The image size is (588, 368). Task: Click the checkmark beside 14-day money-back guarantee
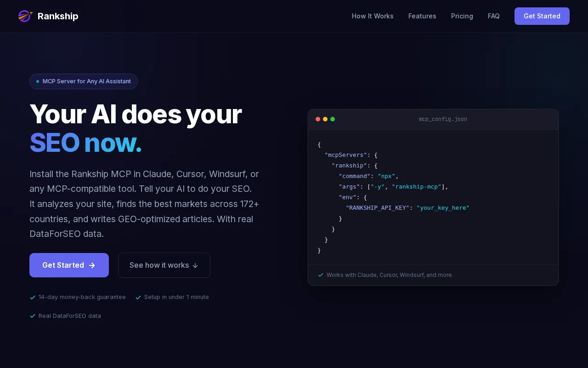pos(33,297)
